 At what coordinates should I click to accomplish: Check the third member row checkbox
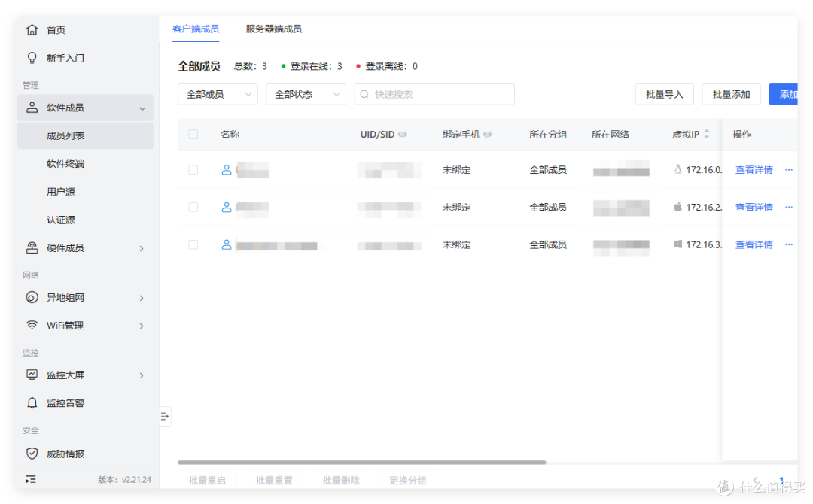(193, 244)
